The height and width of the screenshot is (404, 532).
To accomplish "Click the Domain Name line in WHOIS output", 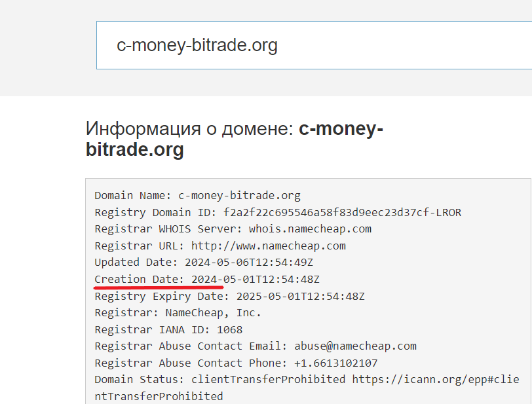I will pos(197,195).
